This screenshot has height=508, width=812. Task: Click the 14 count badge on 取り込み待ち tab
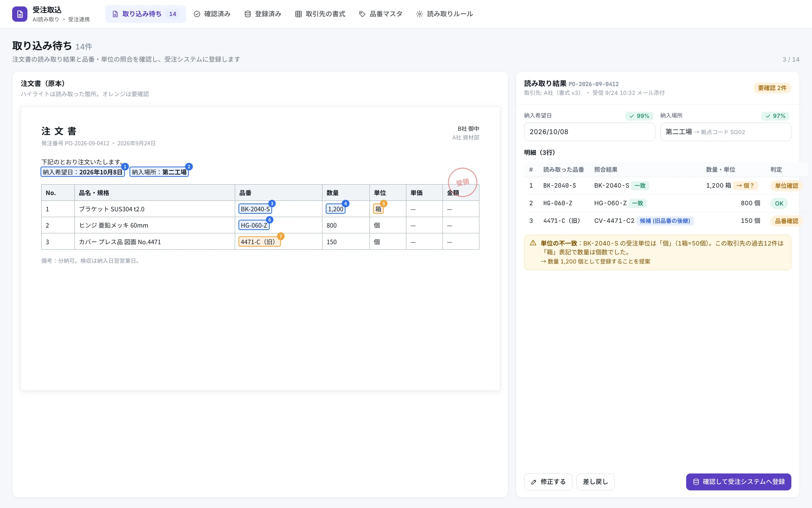173,14
